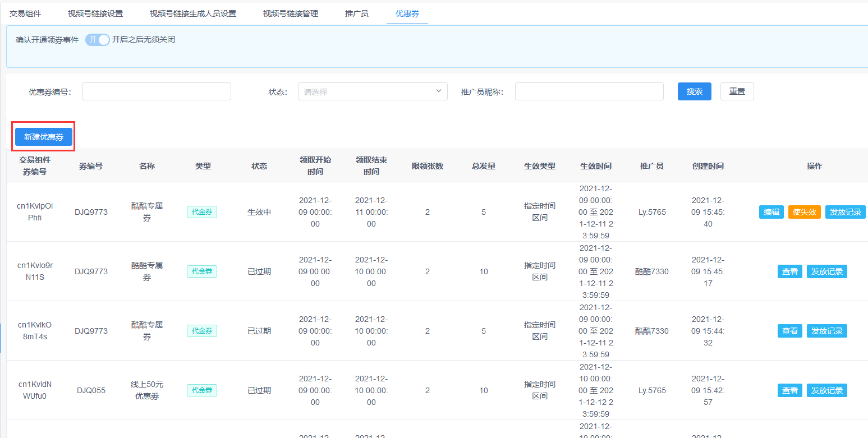Open 发放记录 for the 生效中 coupon

pos(846,212)
